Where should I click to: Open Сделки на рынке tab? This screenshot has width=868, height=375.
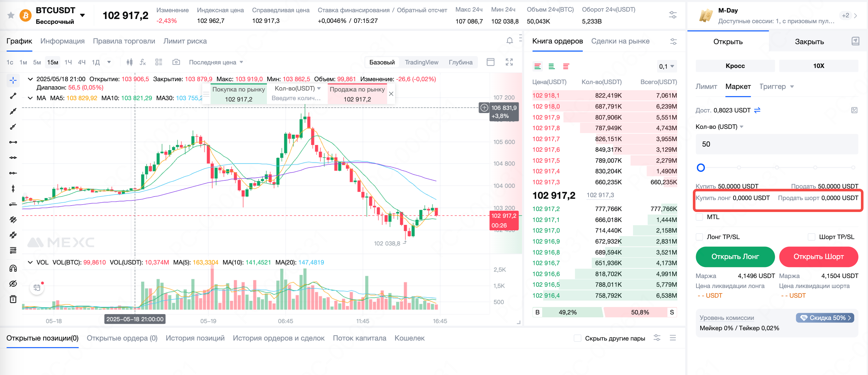click(x=620, y=41)
